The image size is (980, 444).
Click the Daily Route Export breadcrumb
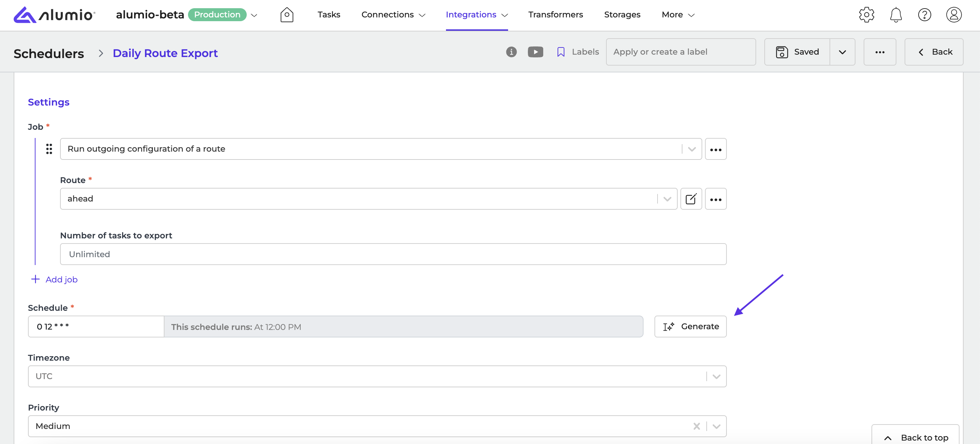click(165, 53)
